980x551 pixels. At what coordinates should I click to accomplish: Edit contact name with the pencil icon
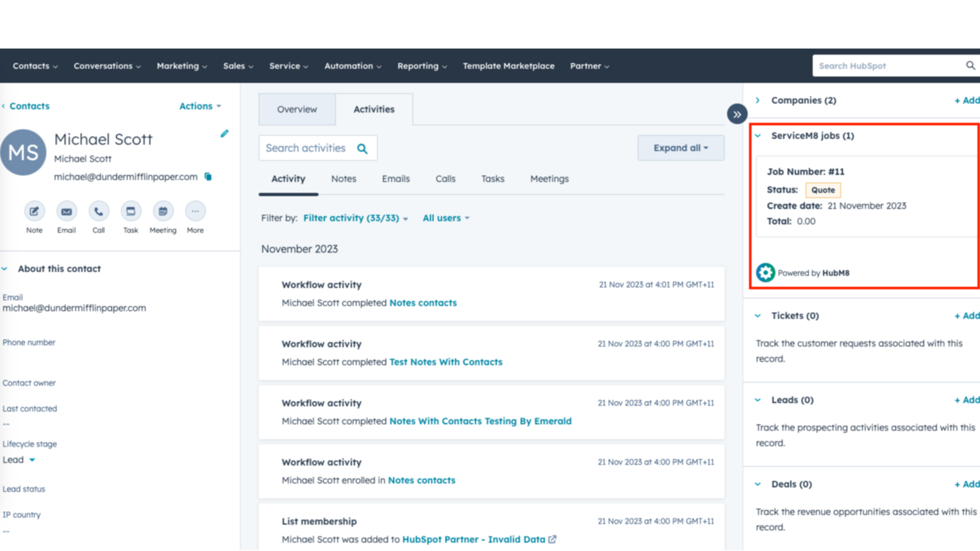pyautogui.click(x=224, y=134)
